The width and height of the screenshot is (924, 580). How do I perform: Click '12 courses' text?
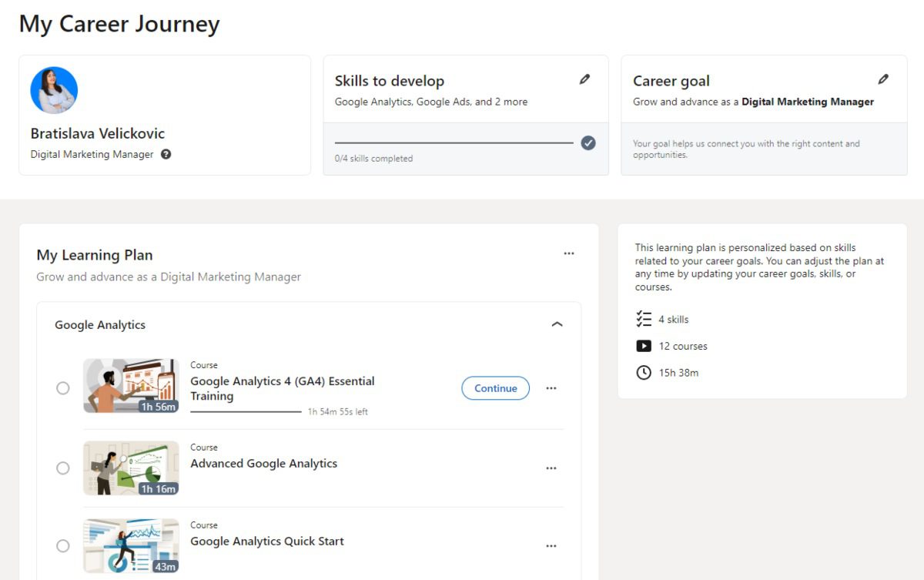[x=683, y=347]
